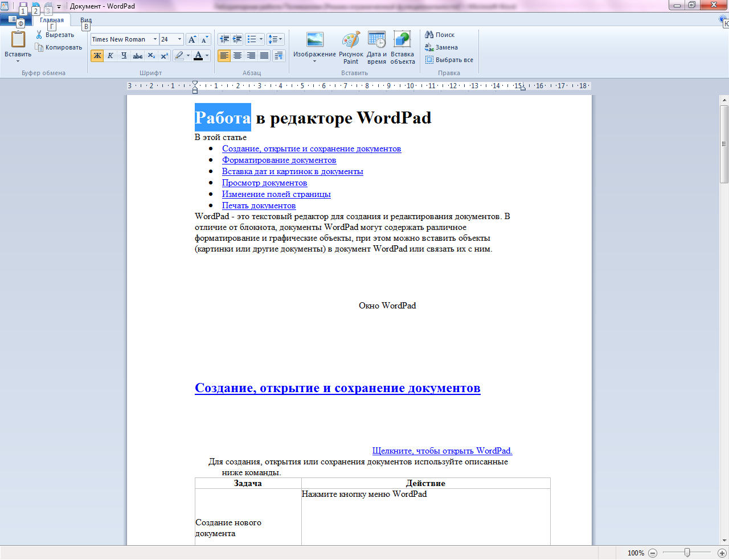This screenshot has height=560, width=729.
Task: Open link Форматирование документов
Action: point(279,160)
